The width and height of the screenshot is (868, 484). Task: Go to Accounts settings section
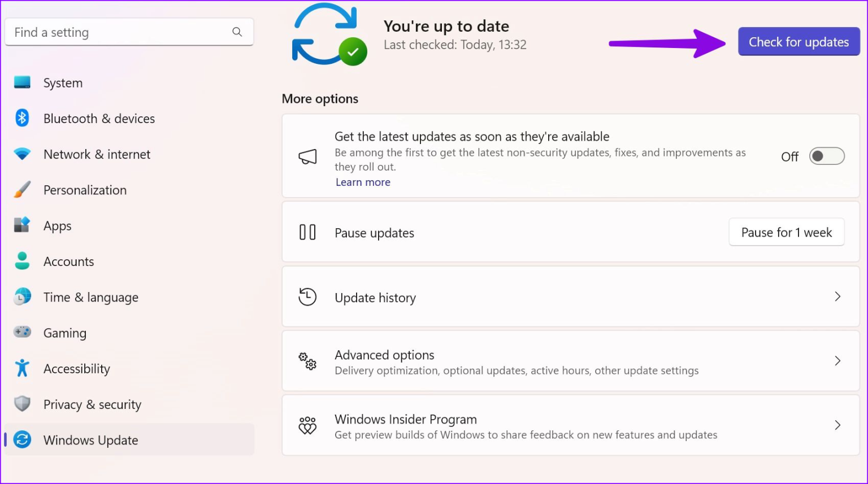coord(68,261)
